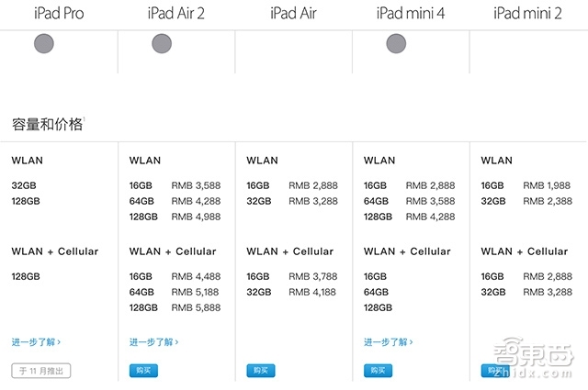Viewport: 588px width, 390px height.
Task: Click the iPad Air column heading
Action: coord(293,14)
